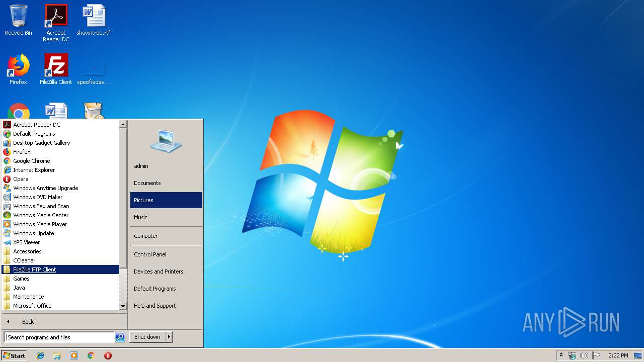Launch Google Chrome from the programs list
The image size is (644, 362).
point(60,161)
